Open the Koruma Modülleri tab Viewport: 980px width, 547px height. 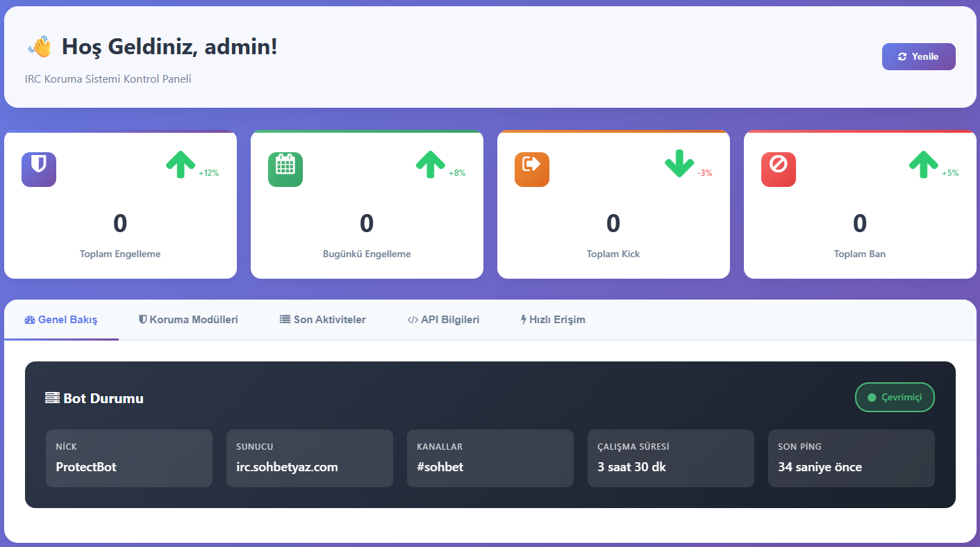tap(188, 320)
